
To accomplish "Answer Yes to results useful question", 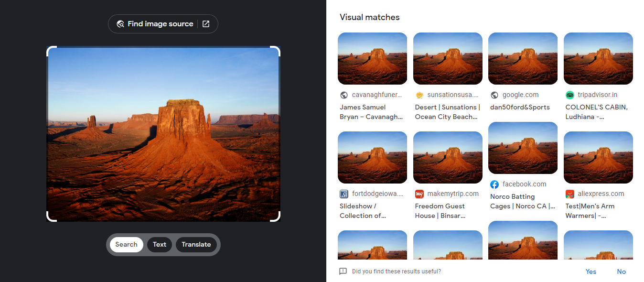I will [x=591, y=271].
